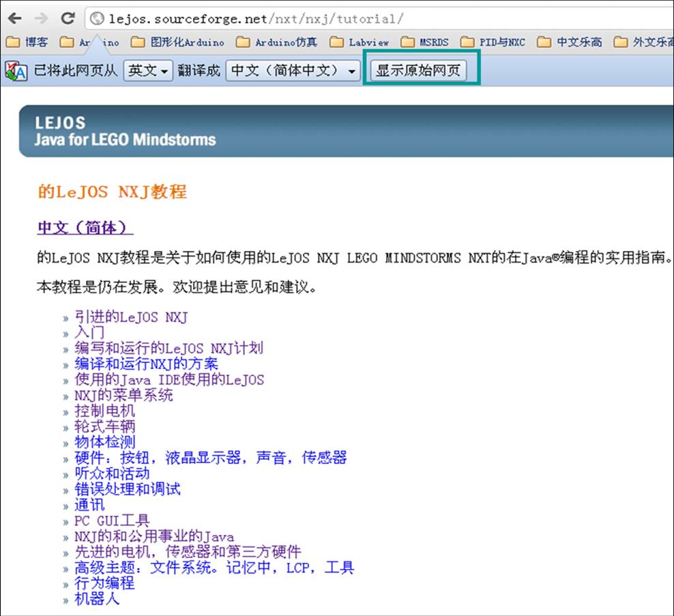This screenshot has height=616, width=674.
Task: Open 编写和运行的LeJOS NXJ计划 link
Action: (169, 348)
